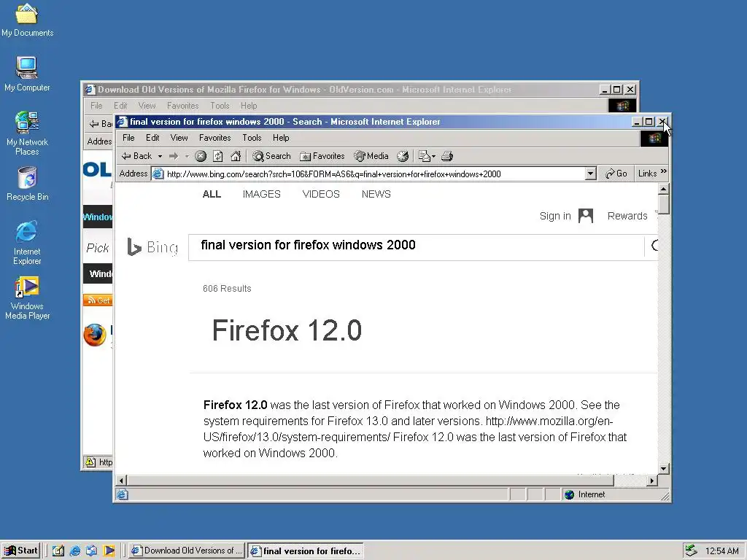Print the page with printer icon
This screenshot has width=747, height=560.
447,156
